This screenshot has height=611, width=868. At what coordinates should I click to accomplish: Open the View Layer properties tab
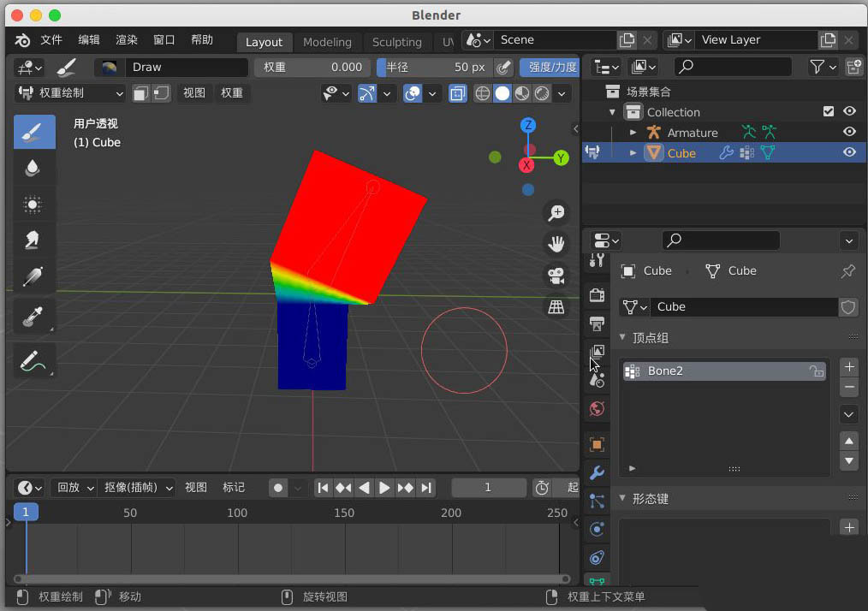pos(597,352)
